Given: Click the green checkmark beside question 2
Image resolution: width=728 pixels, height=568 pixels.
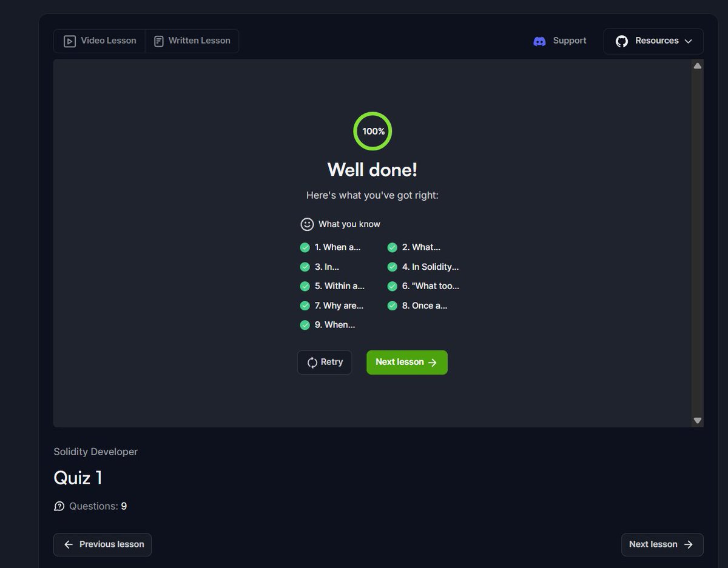Looking at the screenshot, I should coord(393,247).
